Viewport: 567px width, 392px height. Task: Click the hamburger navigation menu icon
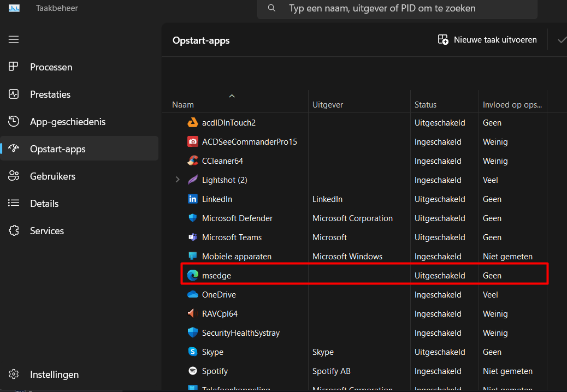(x=14, y=39)
